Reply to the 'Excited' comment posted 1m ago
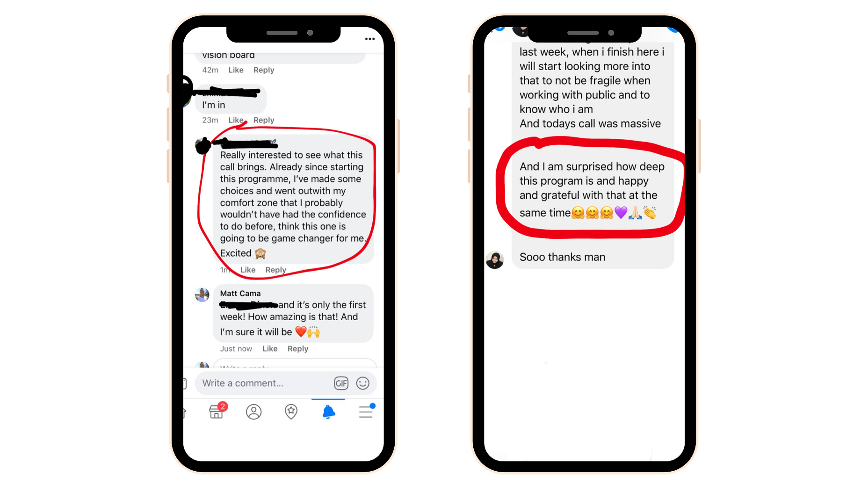This screenshot has height=488, width=868. pos(275,270)
